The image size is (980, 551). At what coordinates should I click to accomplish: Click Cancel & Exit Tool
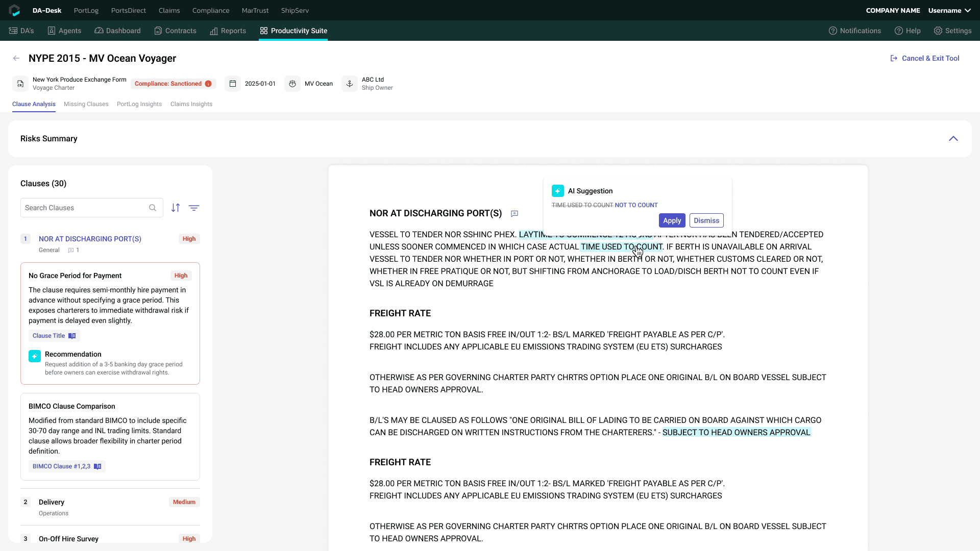[925, 58]
